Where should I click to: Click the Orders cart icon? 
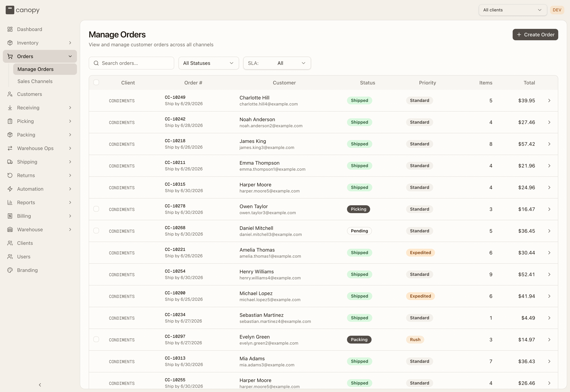point(10,56)
